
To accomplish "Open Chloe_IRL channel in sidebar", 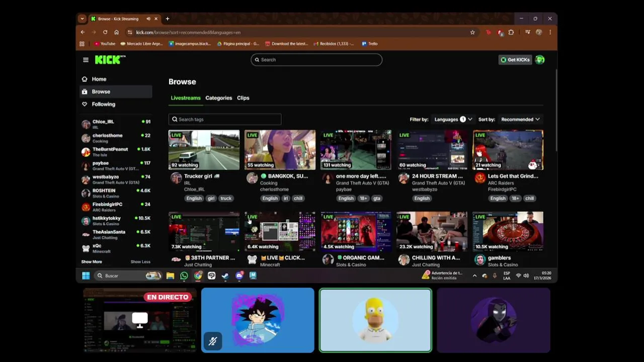I will point(116,124).
